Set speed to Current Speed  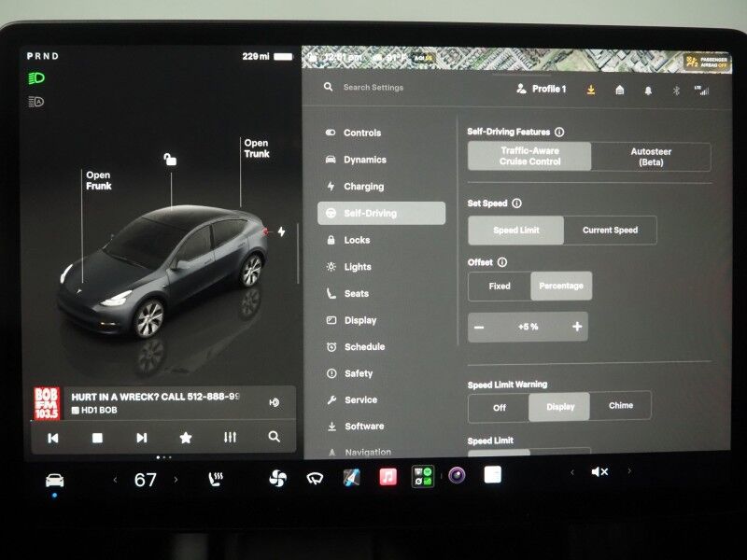(x=610, y=230)
